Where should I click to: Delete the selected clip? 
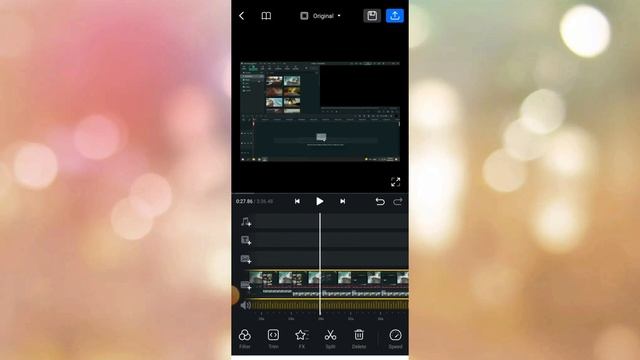(x=359, y=339)
